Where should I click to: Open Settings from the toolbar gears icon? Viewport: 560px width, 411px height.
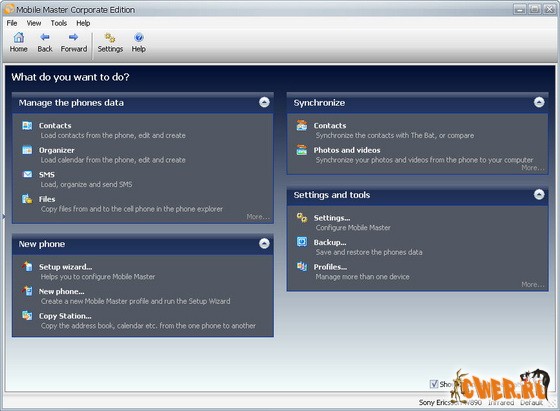pyautogui.click(x=110, y=37)
